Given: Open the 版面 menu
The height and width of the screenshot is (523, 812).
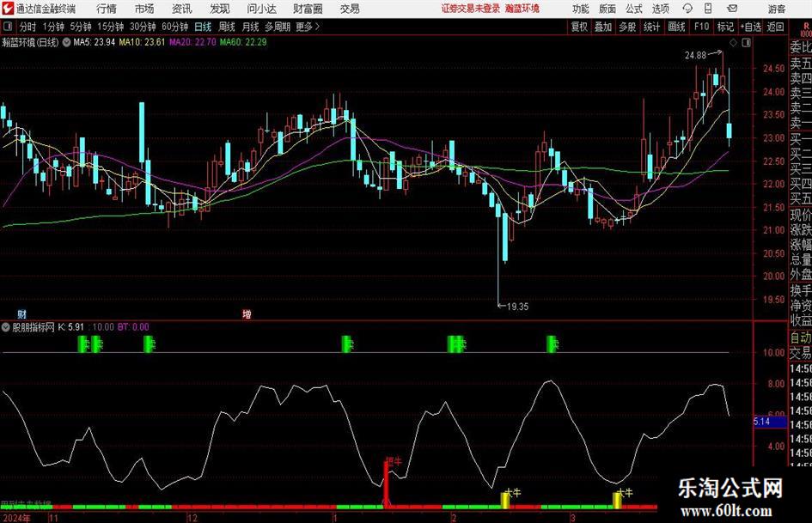Looking at the screenshot, I should tap(607, 9).
